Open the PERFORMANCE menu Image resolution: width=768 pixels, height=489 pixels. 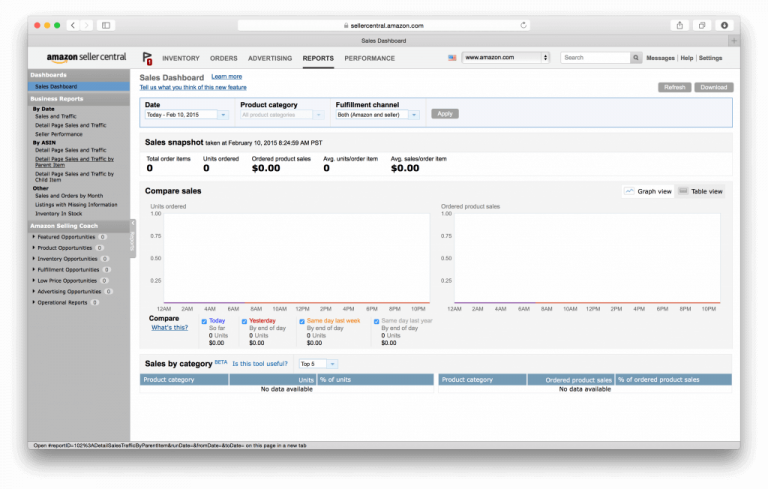(x=369, y=58)
